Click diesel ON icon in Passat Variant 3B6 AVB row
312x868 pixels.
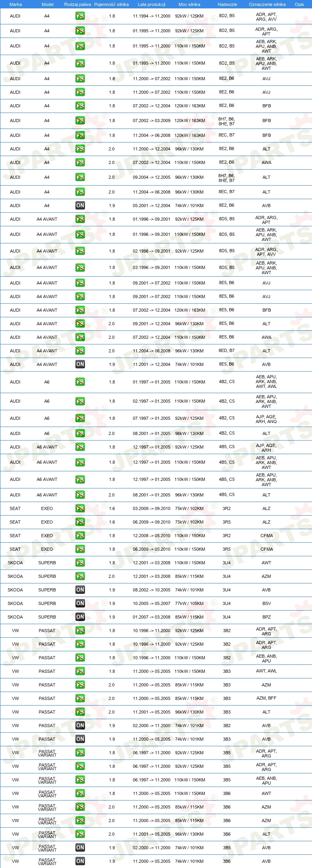80,861
